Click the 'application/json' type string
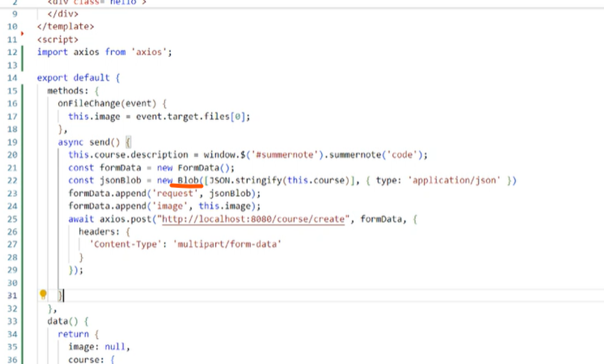This screenshot has height=364, width=604. 454,181
